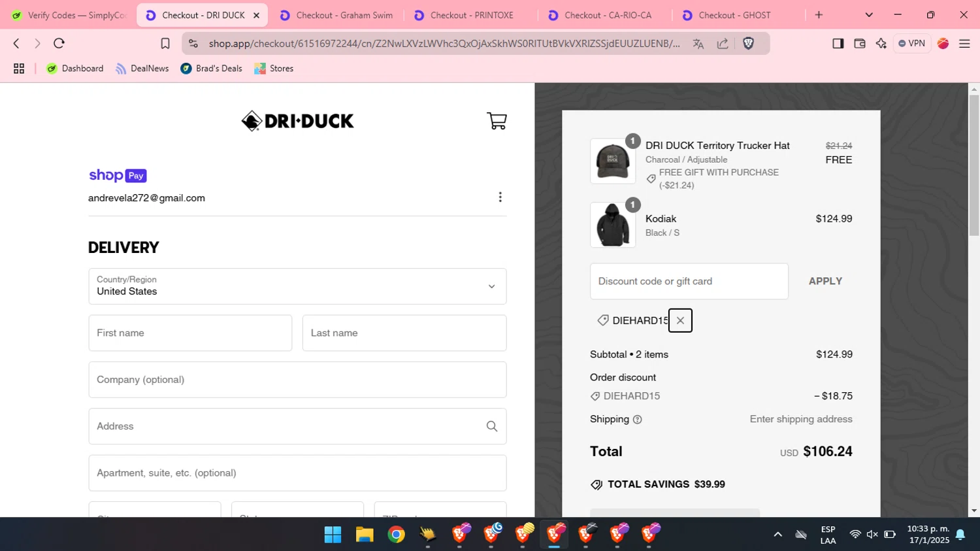Expand the tab search dropdown
Screen dimensions: 980x551
869,15
